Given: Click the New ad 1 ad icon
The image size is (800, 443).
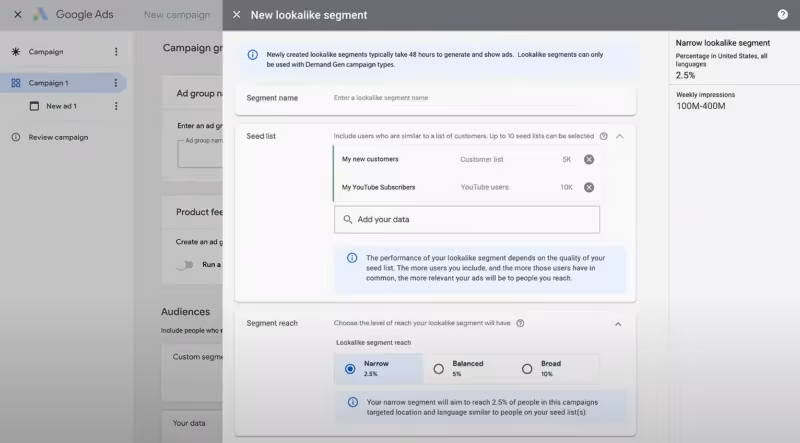Looking at the screenshot, I should 34,106.
